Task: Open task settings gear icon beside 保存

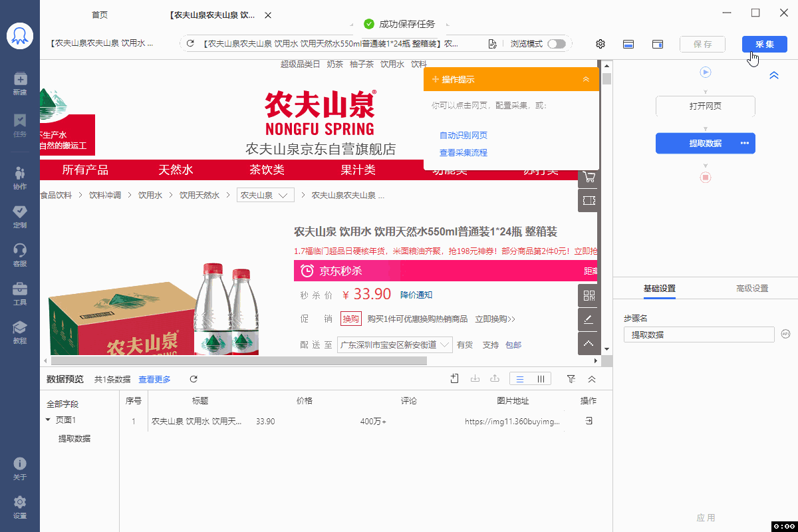Action: point(600,44)
